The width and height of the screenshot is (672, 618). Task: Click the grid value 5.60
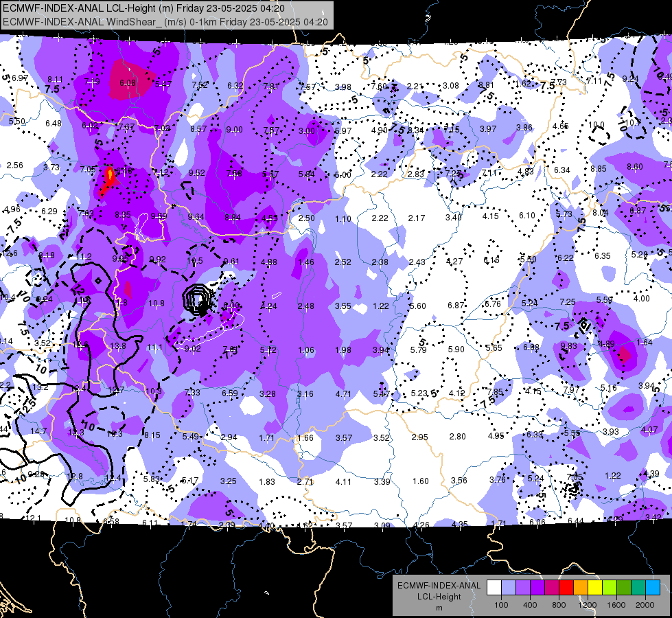coord(418,306)
